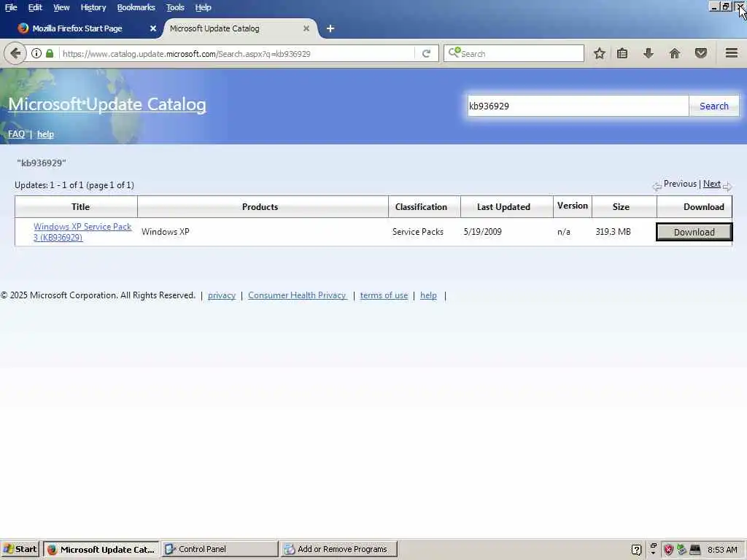Open the File menu
Screen dimensions: 747x560
coord(11,7)
